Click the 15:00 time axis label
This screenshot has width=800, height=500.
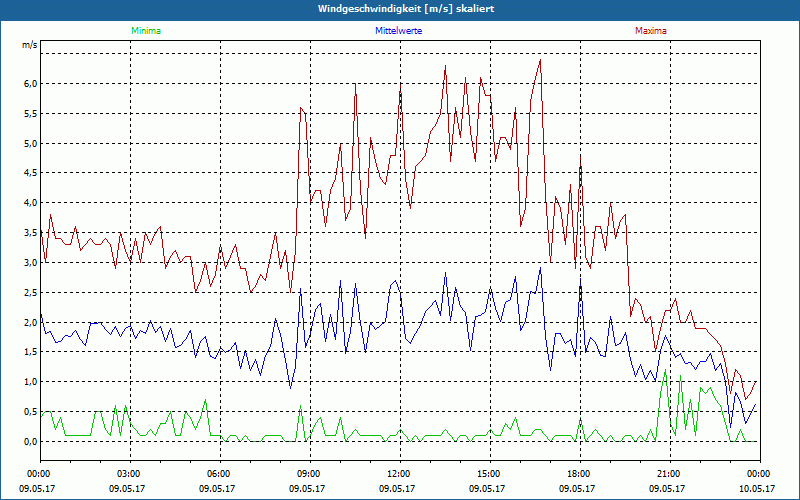490,474
